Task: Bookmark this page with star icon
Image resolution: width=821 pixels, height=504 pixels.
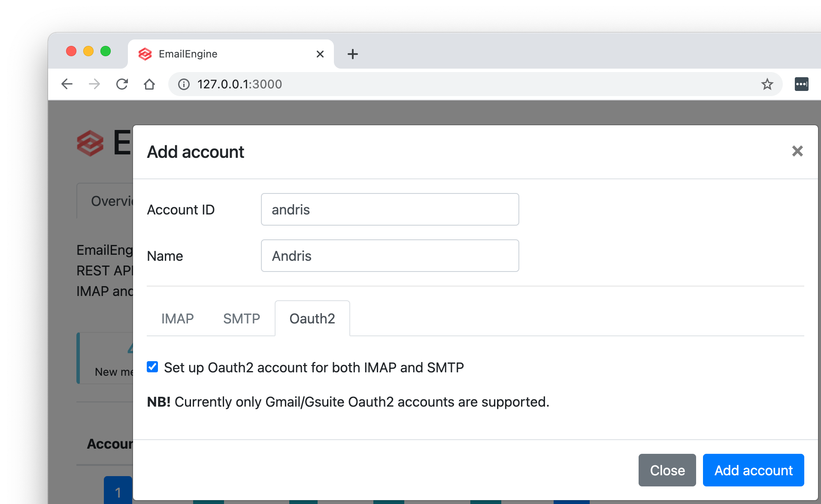Action: pyautogui.click(x=767, y=84)
